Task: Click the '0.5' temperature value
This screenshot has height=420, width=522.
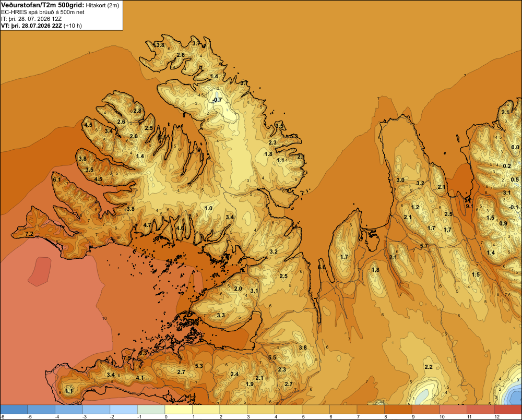Action: pyautogui.click(x=515, y=179)
